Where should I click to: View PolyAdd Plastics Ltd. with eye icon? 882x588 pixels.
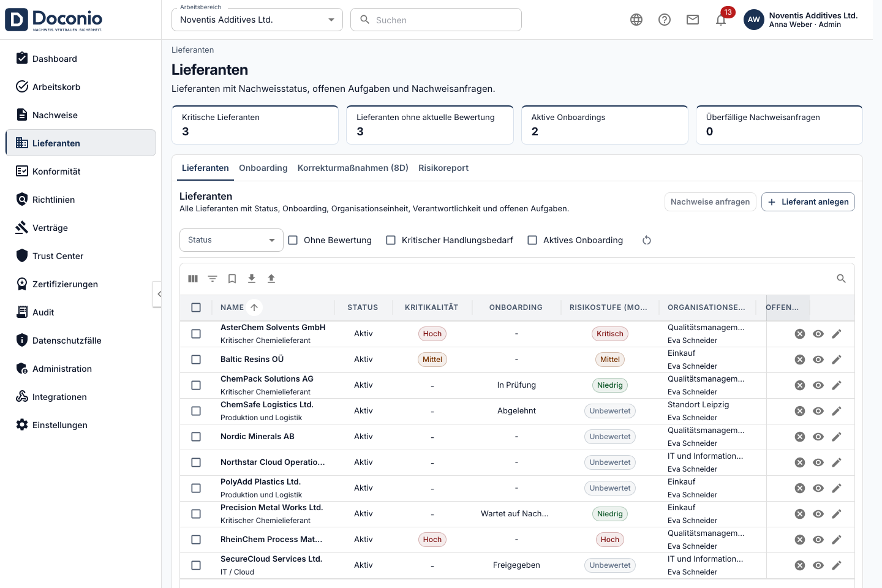tap(818, 488)
